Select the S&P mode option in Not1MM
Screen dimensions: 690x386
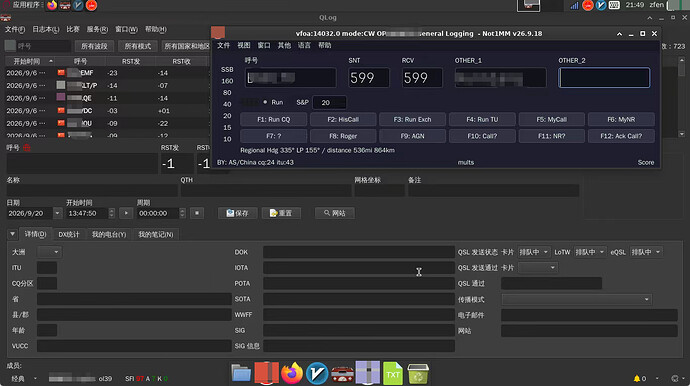coord(302,102)
